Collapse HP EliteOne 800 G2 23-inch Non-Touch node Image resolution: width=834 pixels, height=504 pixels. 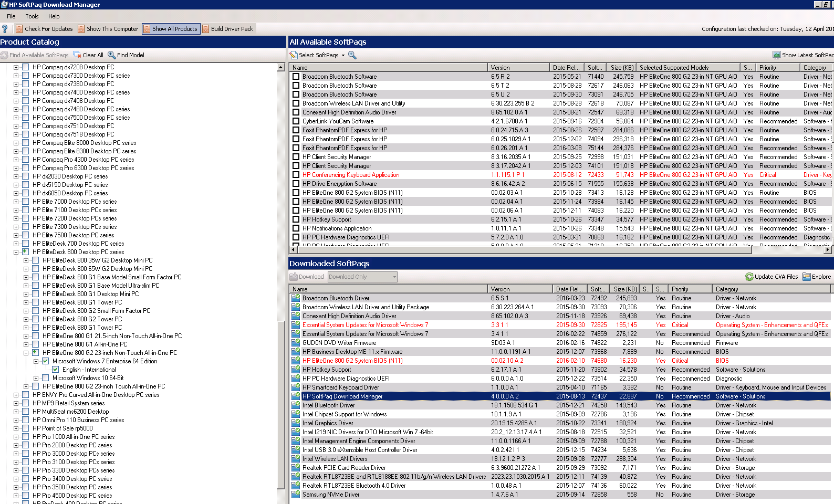point(26,353)
